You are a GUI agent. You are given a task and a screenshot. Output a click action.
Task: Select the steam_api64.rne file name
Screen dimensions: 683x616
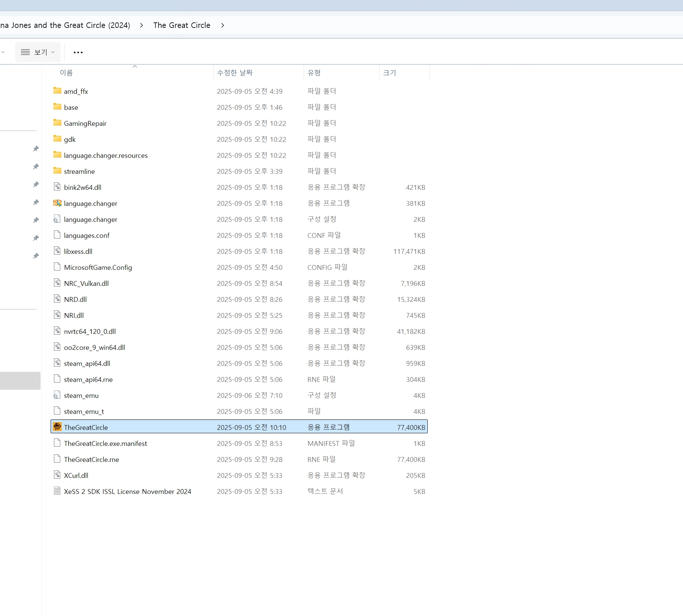click(88, 379)
